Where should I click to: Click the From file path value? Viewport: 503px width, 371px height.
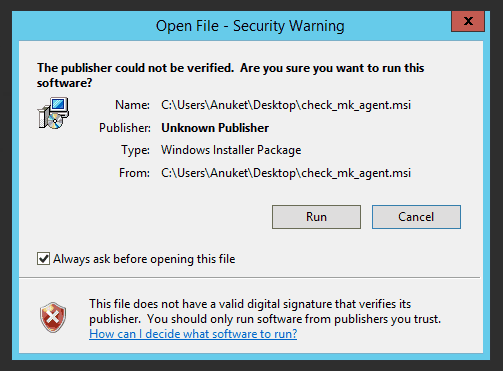[x=286, y=173]
